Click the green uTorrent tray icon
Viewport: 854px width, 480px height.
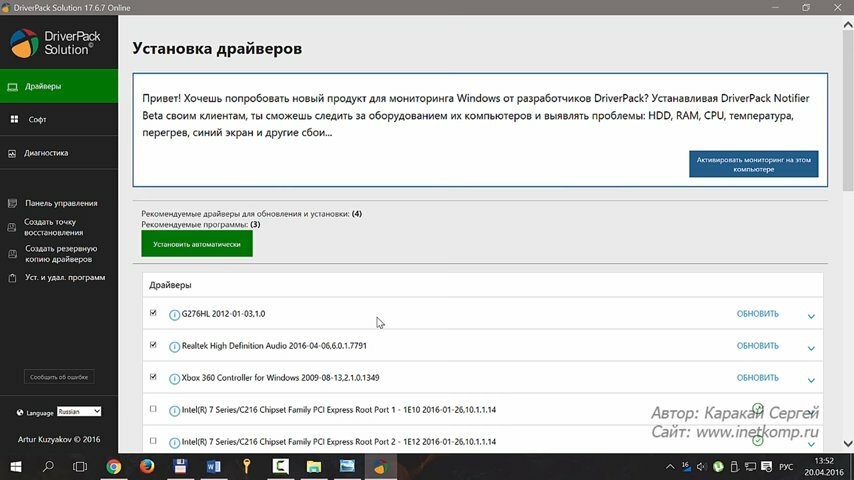pyautogui.click(x=718, y=467)
